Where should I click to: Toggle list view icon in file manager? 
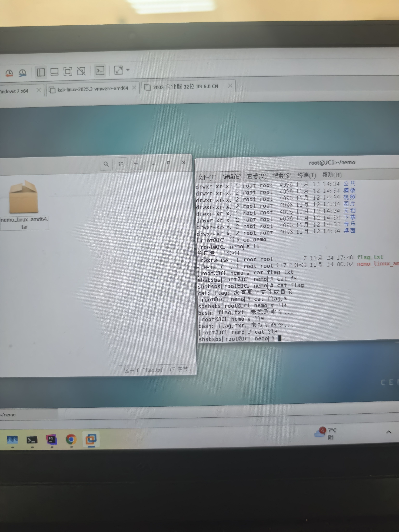coord(121,164)
